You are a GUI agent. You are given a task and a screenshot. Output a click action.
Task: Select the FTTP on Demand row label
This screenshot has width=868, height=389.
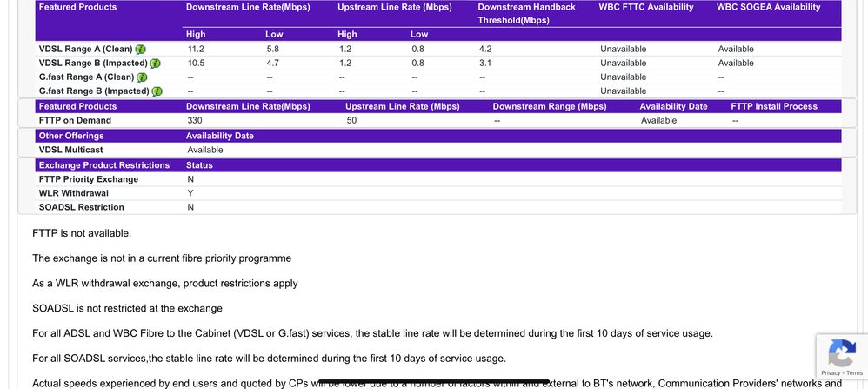75,120
